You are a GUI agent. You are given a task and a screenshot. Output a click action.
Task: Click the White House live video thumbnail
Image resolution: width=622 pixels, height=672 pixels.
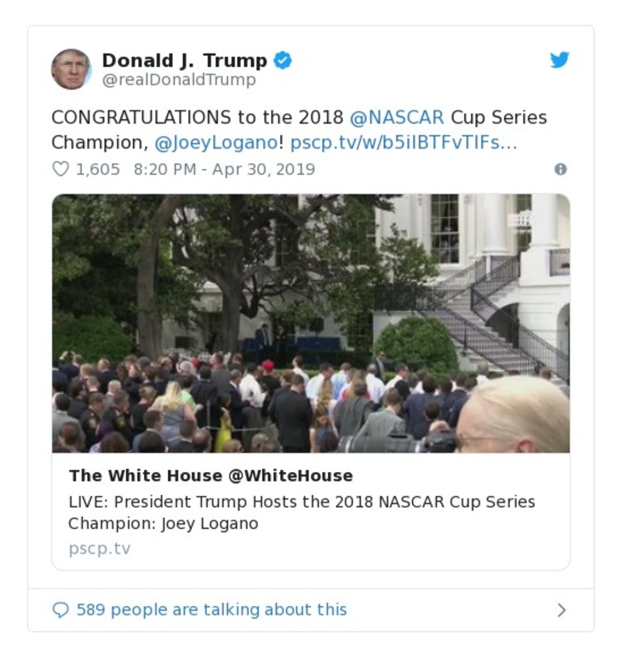[311, 327]
